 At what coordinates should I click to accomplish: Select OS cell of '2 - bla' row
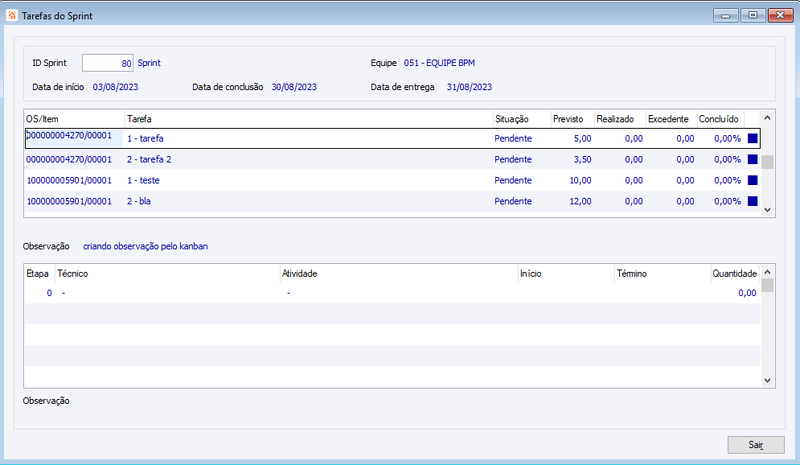pyautogui.click(x=69, y=201)
